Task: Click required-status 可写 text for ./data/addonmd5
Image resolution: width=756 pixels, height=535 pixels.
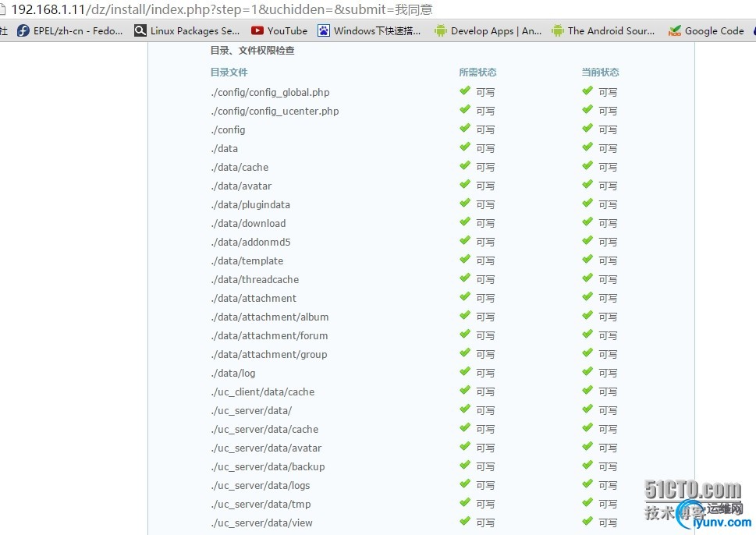Action: coord(485,243)
